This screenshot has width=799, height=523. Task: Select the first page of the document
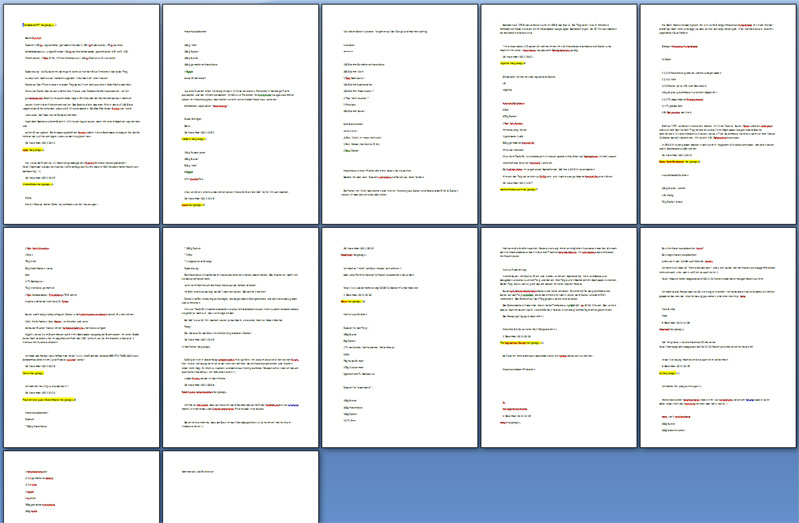click(82, 114)
